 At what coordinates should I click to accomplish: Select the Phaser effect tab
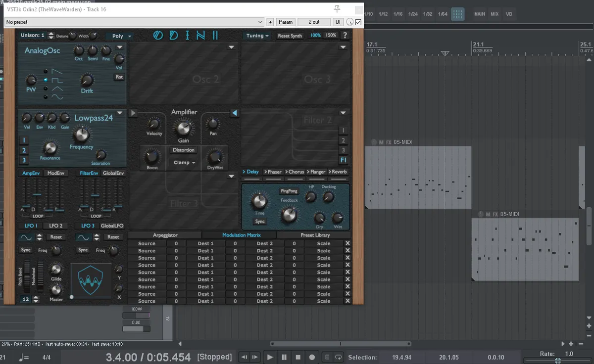(x=273, y=172)
